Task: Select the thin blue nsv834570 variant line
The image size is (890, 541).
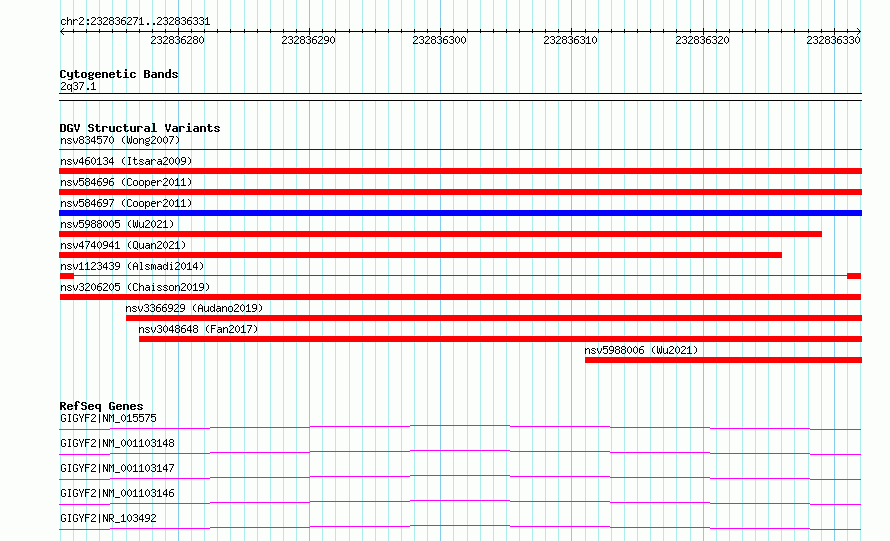Action: pyautogui.click(x=460, y=150)
